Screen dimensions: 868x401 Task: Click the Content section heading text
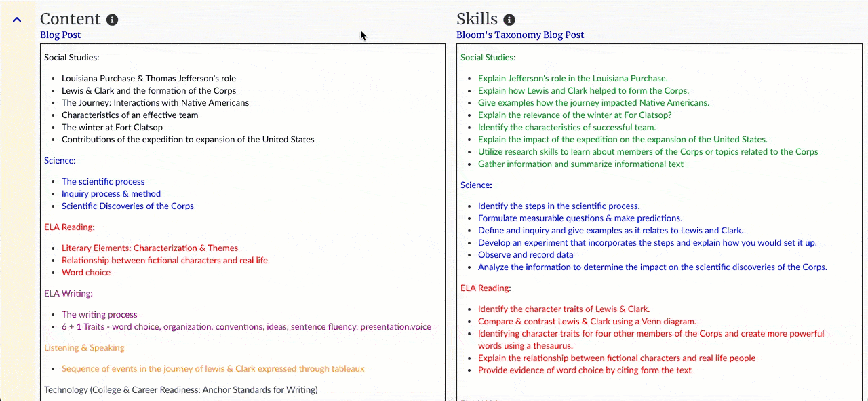pos(70,19)
